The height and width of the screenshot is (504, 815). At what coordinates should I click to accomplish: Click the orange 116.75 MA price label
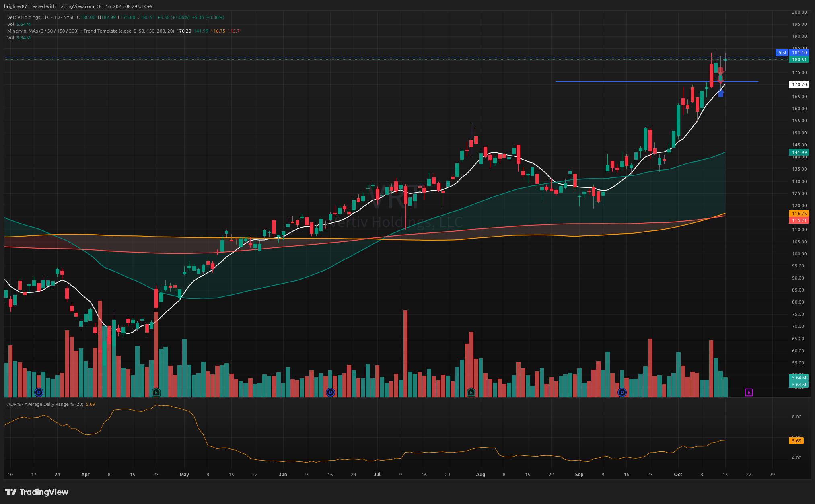[x=799, y=214]
